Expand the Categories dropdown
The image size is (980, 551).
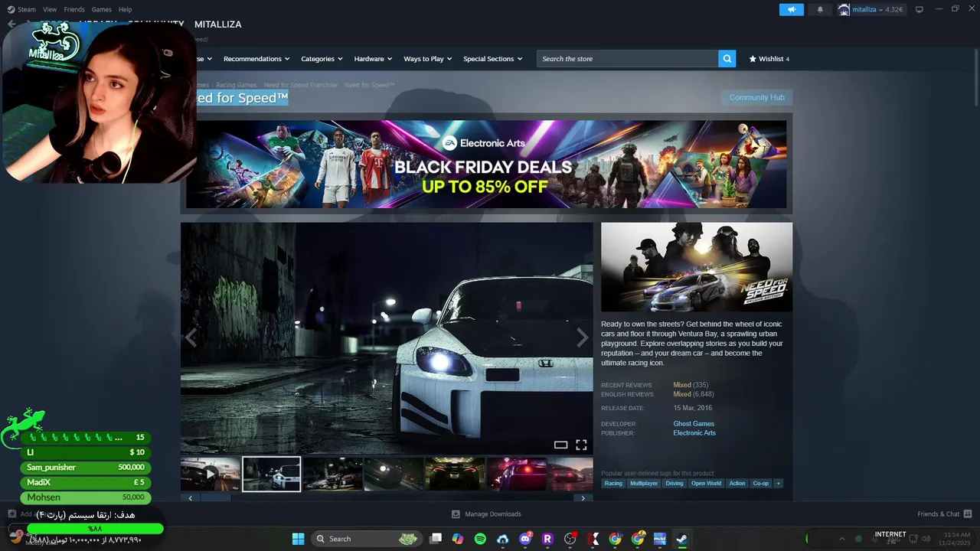tap(322, 59)
